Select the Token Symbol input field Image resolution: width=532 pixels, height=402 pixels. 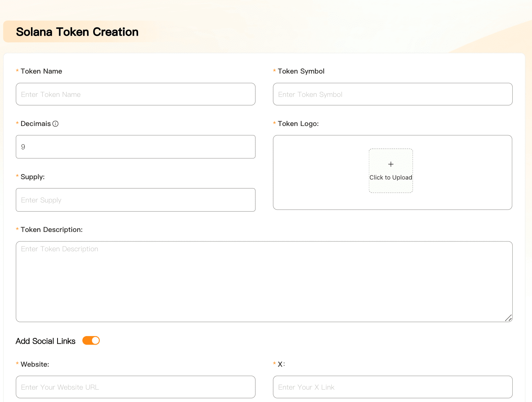[393, 94]
